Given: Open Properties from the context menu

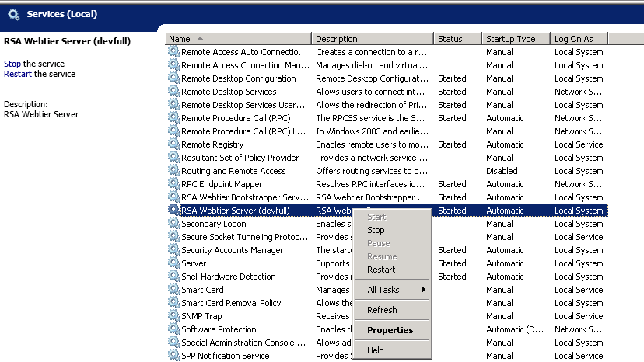Looking at the screenshot, I should point(390,330).
